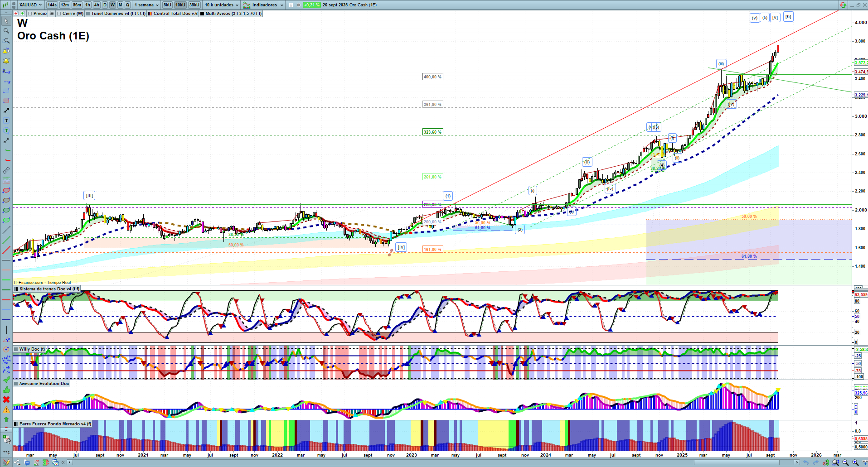
Task: Toggle the Precio checkbox
Action: [x=30, y=14]
